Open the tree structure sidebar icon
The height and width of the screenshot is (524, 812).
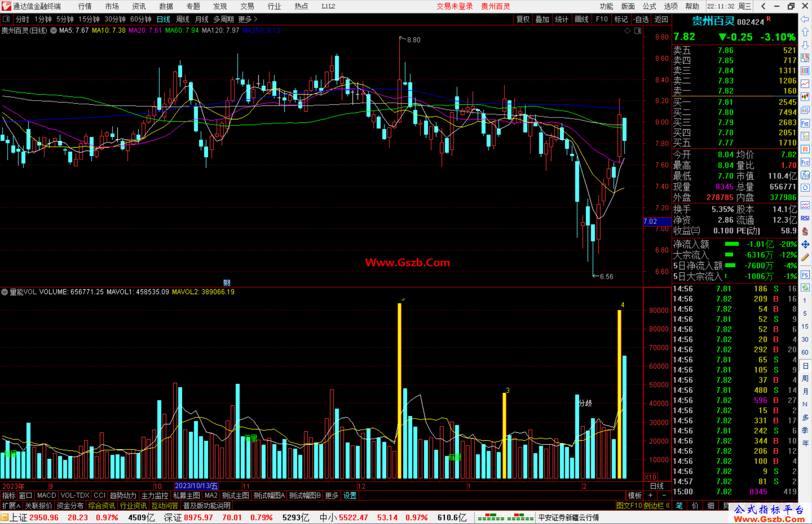point(805,136)
